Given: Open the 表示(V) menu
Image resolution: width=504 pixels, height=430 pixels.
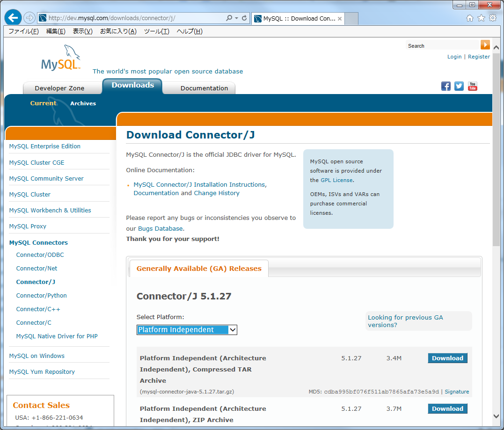Looking at the screenshot, I should (83, 31).
